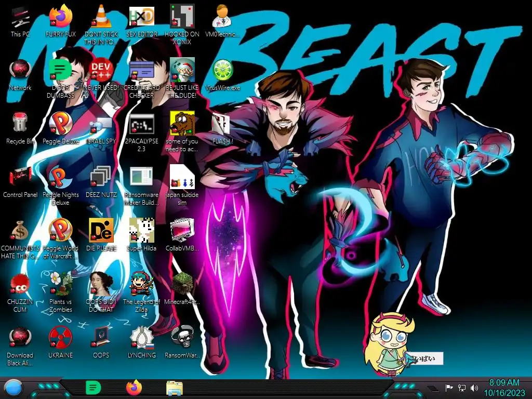Open the FLASH! desktop shortcut
Viewport: 532px width, 399px height.
[222, 128]
